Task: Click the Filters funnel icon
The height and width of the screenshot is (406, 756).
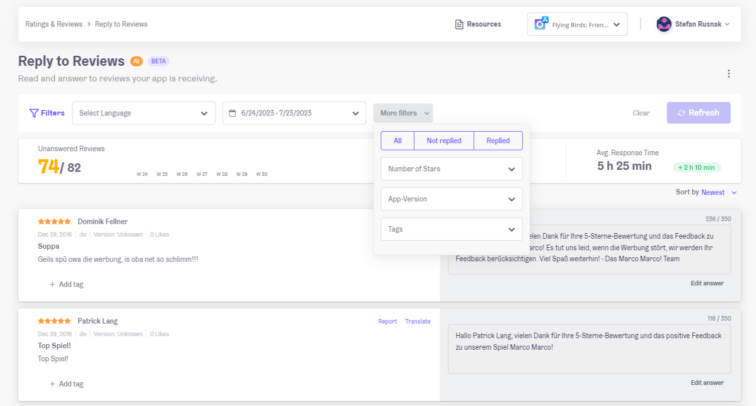Action: pos(34,113)
